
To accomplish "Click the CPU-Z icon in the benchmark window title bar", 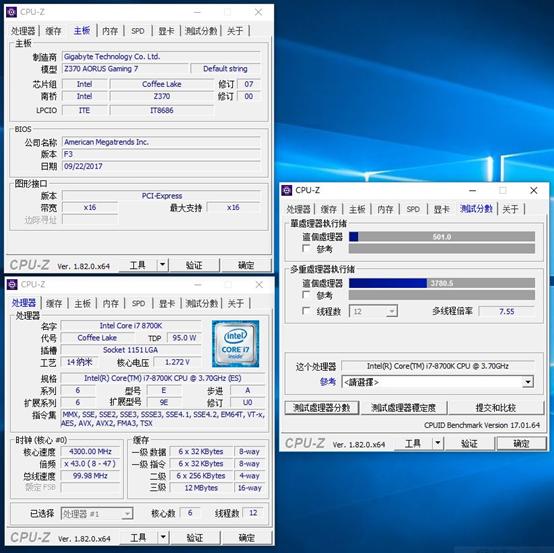I will tap(287, 190).
